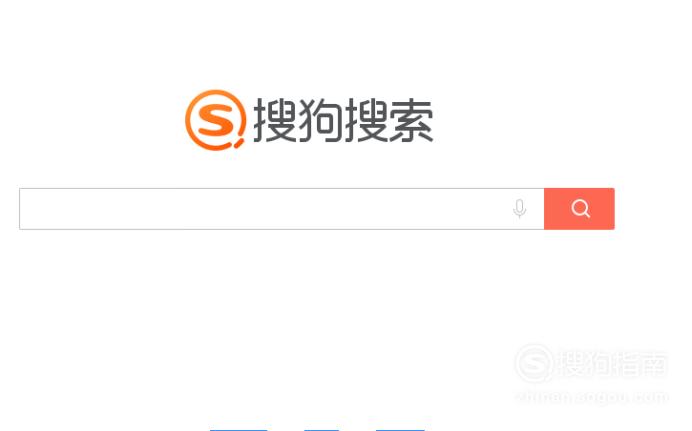Click the watermark's circular S emblem
This screenshot has width=692, height=431.
click(534, 364)
